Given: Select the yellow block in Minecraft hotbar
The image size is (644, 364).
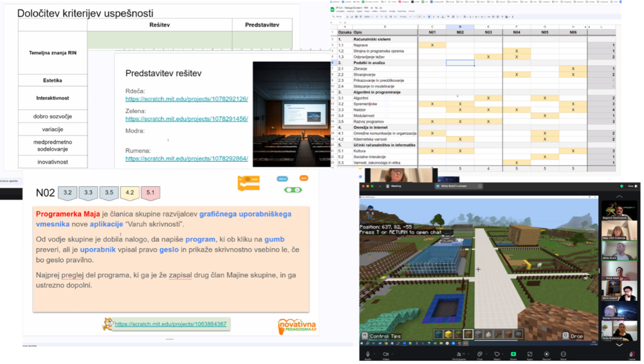Looking at the screenshot, I should [x=448, y=334].
